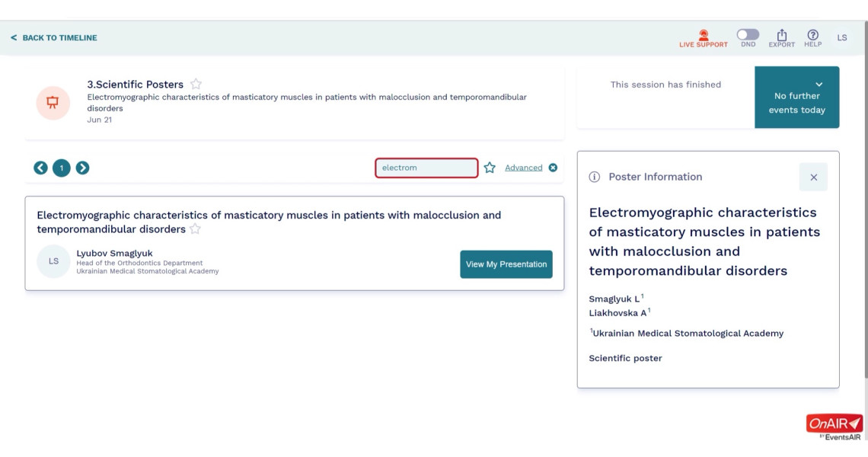Image resolution: width=868 pixels, height=457 pixels.
Task: Open LS user profile menu
Action: [842, 37]
